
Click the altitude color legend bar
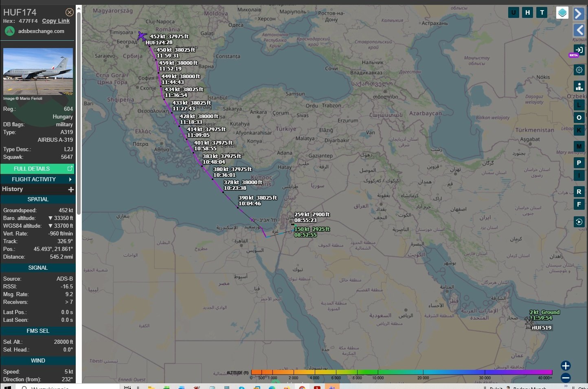(x=402, y=372)
